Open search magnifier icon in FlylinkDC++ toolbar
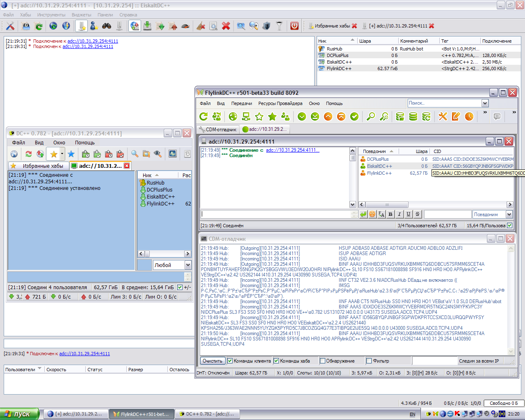The width and height of the screenshot is (525, 420). point(371,116)
